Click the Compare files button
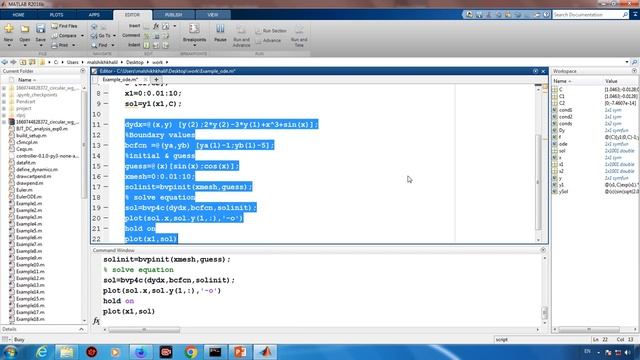640x360 pixels. (64, 36)
